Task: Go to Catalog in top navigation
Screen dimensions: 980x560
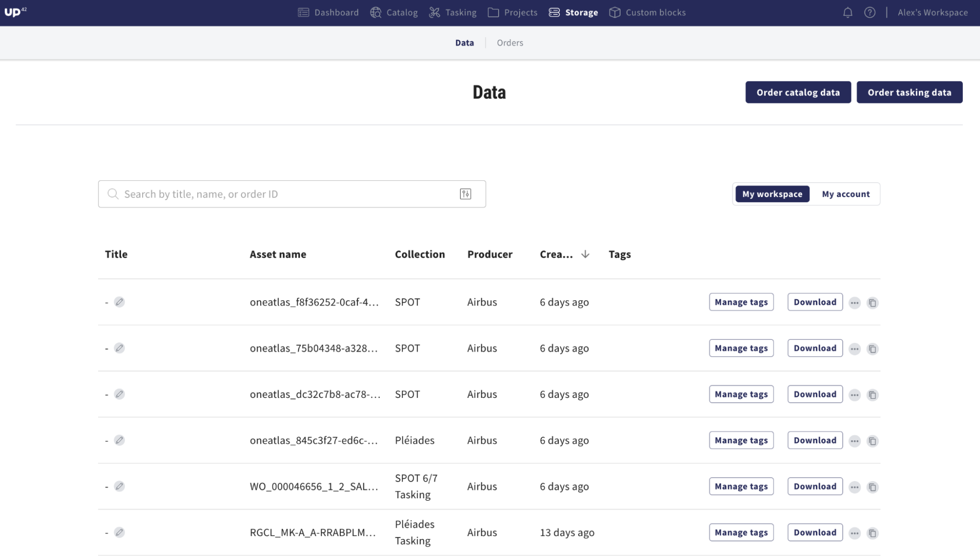Action: click(x=394, y=13)
